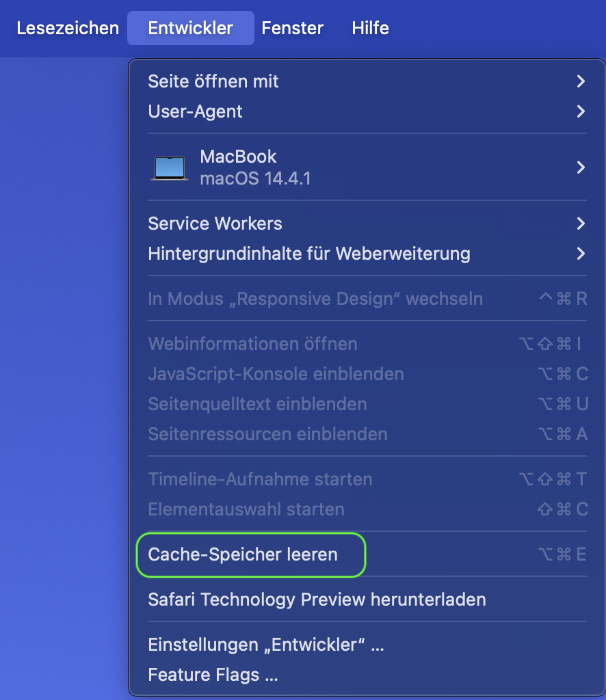Expand the Service Workers submenu arrow

[581, 224]
